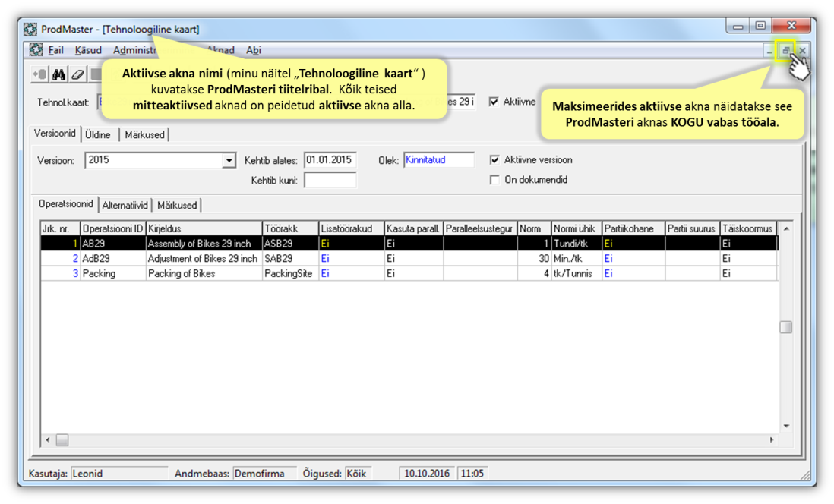Click the blue Partiikohane Ei in AdB29 row
Viewport: 834px width, 504px height.
pos(633,258)
